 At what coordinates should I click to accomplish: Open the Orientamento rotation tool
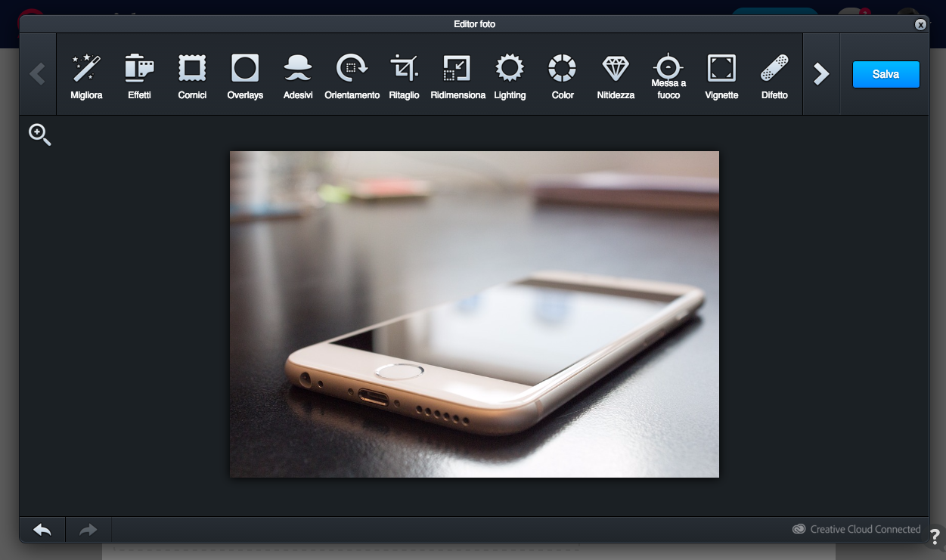pyautogui.click(x=351, y=74)
